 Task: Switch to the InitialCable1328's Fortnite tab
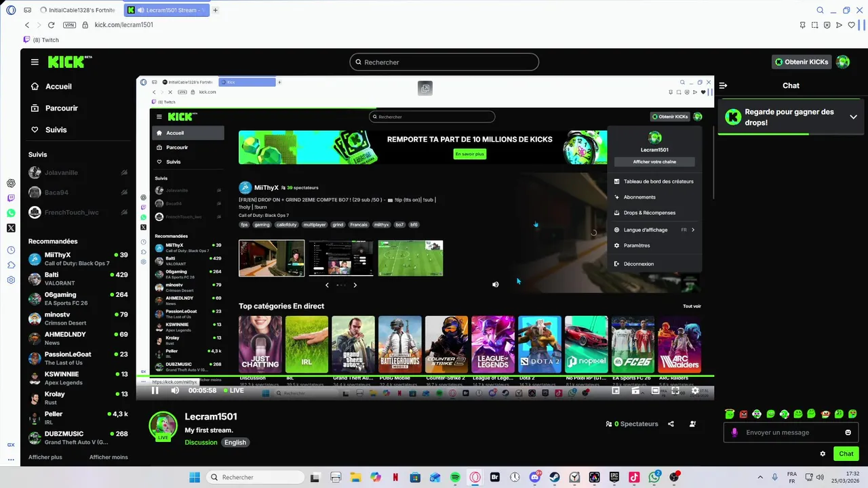click(x=78, y=10)
